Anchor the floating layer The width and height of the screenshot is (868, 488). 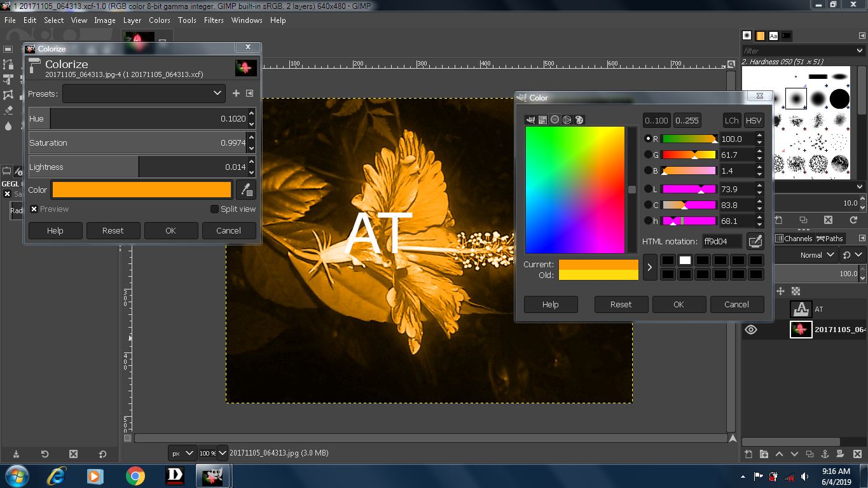(x=825, y=454)
